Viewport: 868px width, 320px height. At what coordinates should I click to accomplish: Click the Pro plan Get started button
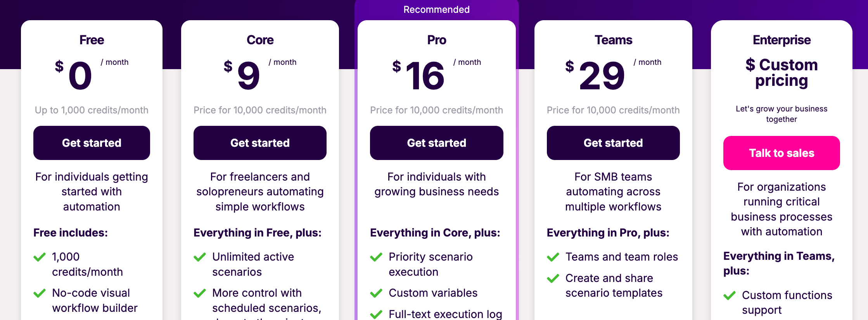tap(437, 143)
